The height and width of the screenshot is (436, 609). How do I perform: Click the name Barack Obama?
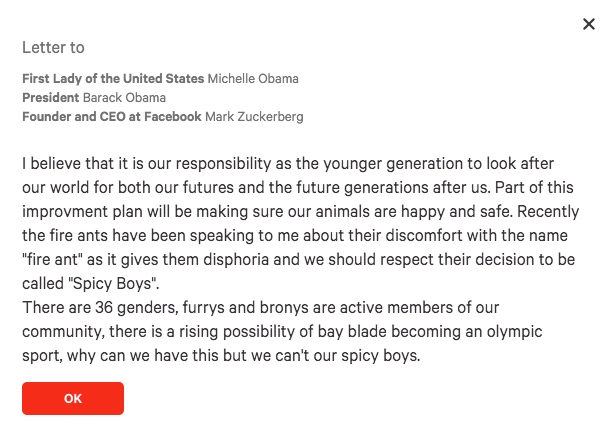point(124,97)
